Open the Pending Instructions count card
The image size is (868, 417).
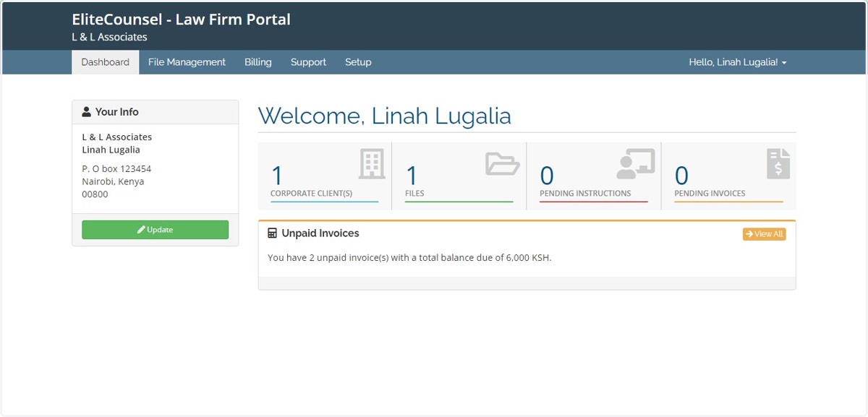(594, 176)
